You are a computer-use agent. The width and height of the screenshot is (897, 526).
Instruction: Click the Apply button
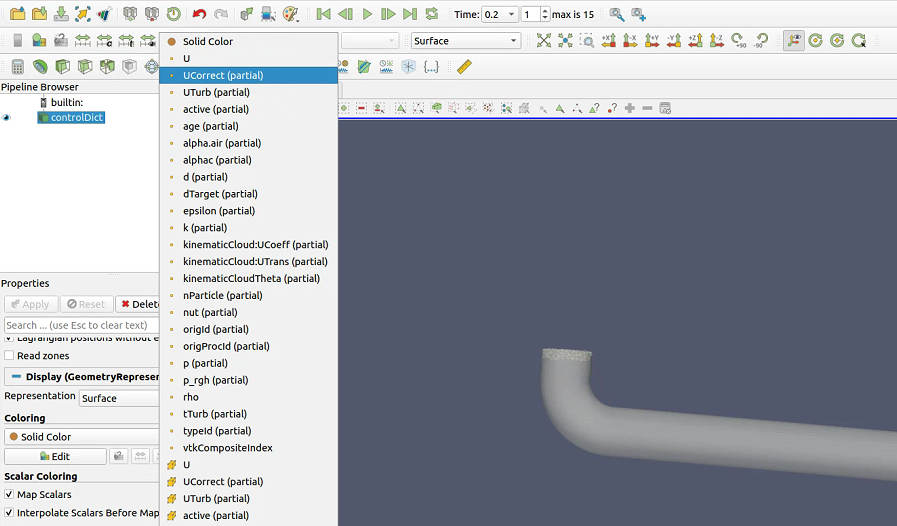[31, 304]
